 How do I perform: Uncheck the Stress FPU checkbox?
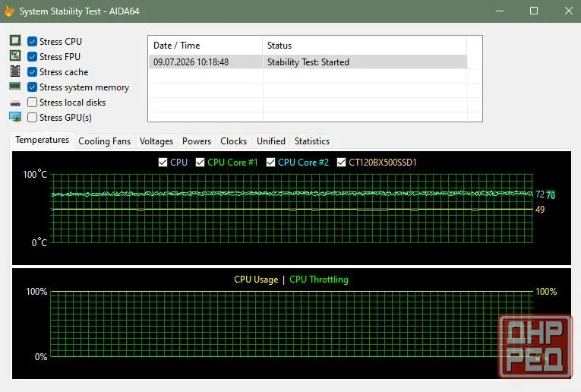tap(32, 57)
